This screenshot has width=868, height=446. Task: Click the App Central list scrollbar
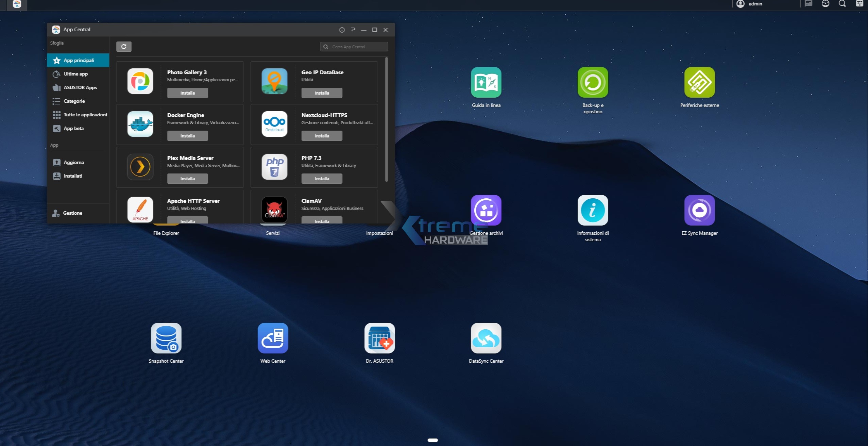[387, 119]
